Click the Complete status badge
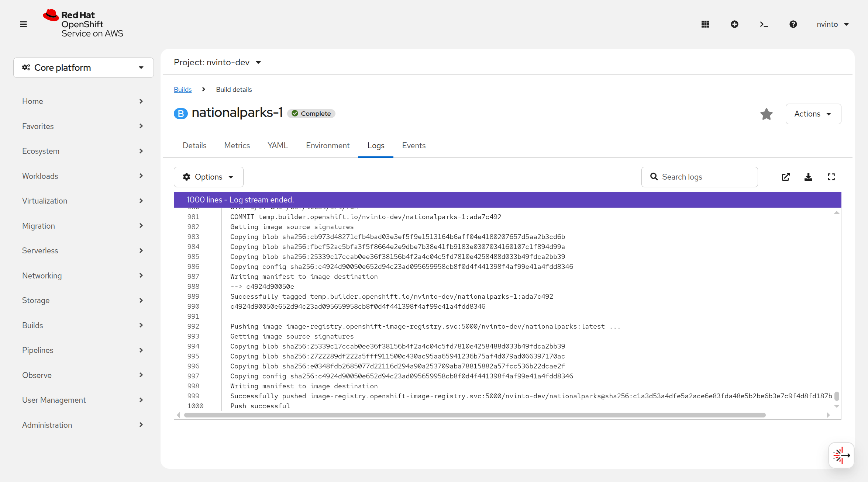This screenshot has height=482, width=868. (311, 114)
